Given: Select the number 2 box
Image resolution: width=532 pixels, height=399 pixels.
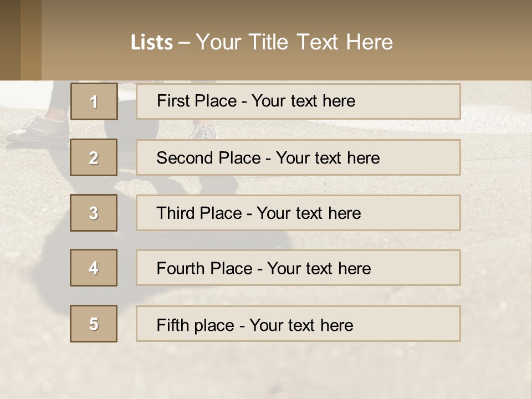Looking at the screenshot, I should [94, 157].
